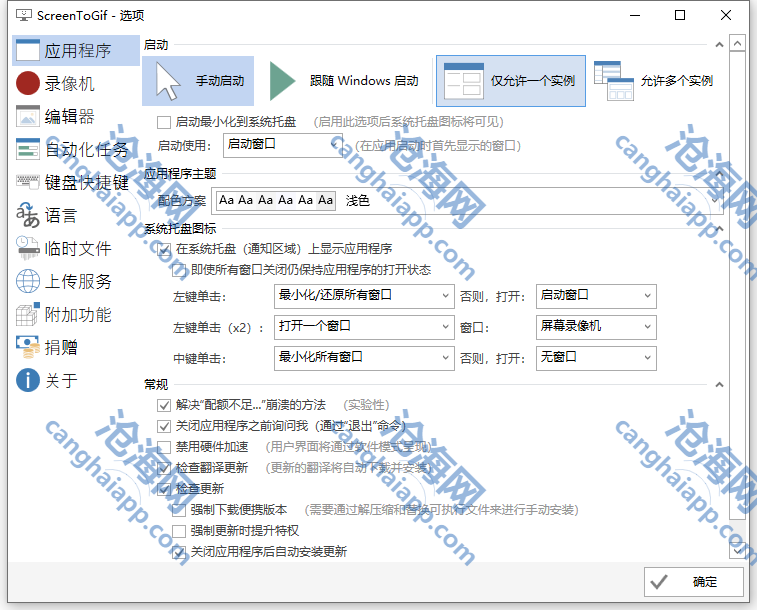Viewport: 757px width, 610px height.
Task: Open the 屏幕录像机 window dropdown
Action: [x=597, y=327]
